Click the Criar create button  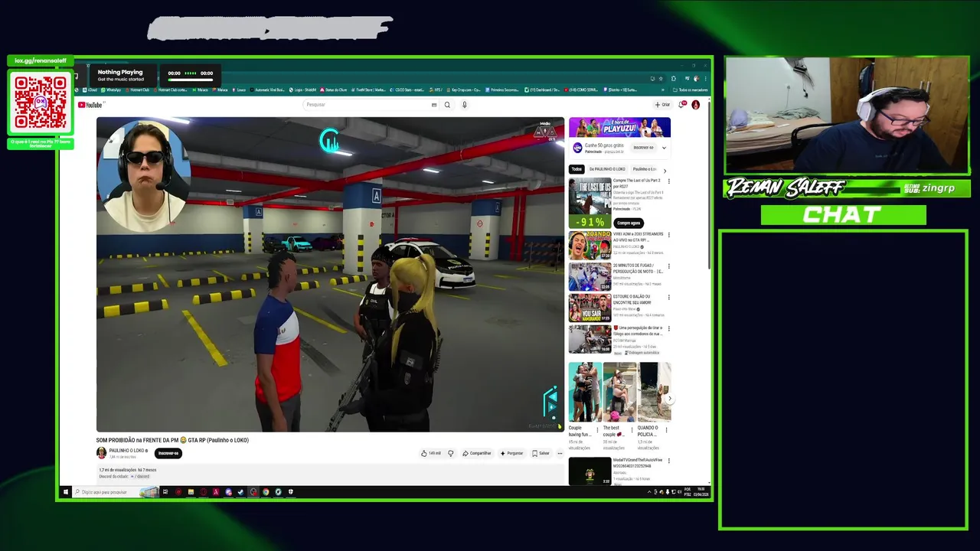click(662, 105)
